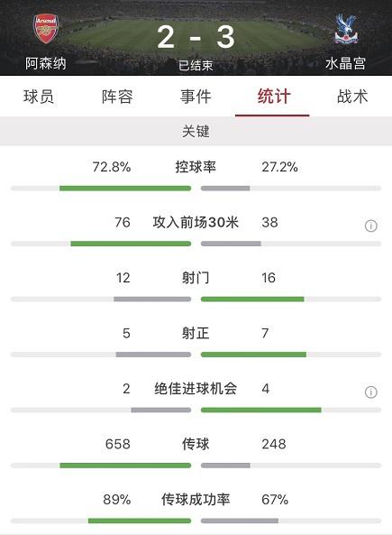
Task: Tap the 绝佳进球机会 stat label
Action: pyautogui.click(x=196, y=389)
